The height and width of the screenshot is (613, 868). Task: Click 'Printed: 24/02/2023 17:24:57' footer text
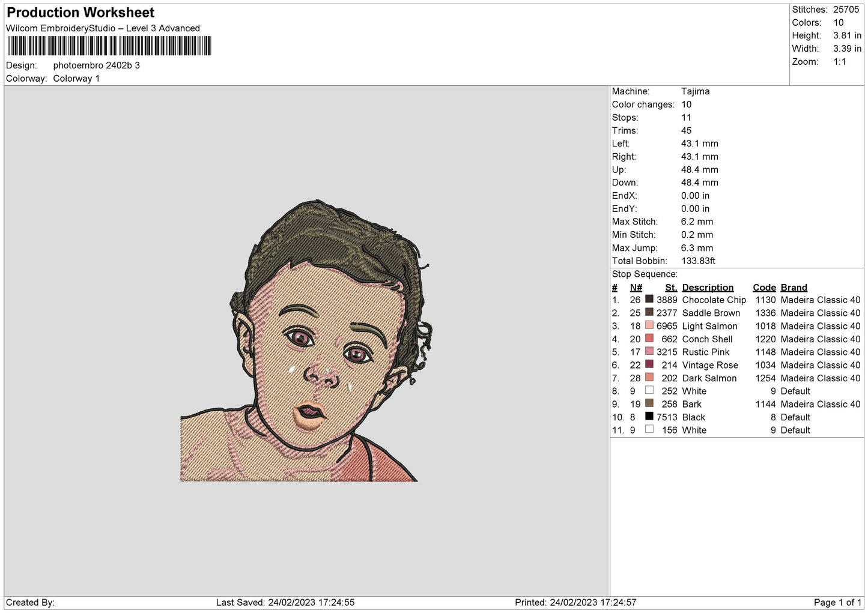[575, 602]
